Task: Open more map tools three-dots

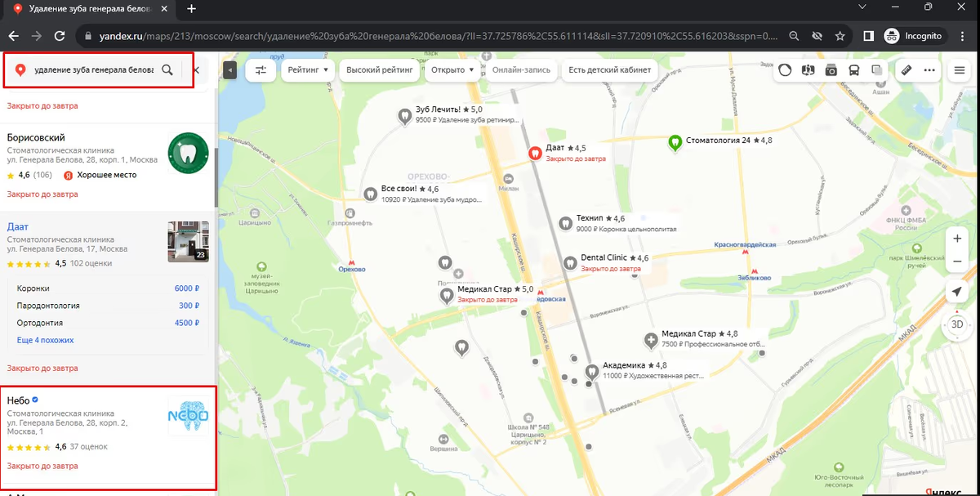Action: click(x=929, y=70)
